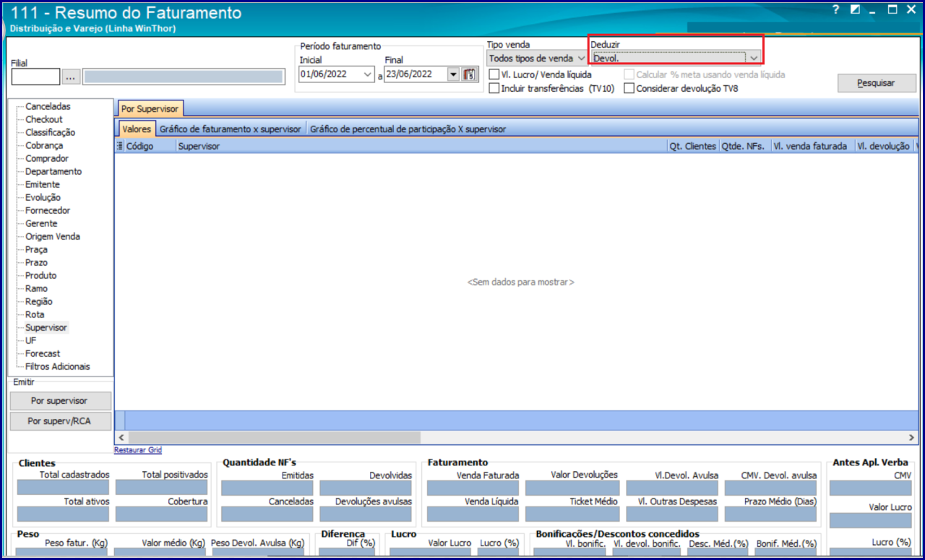Select Supervisor in the tree
Screen dimensions: 925x560
tap(46, 327)
